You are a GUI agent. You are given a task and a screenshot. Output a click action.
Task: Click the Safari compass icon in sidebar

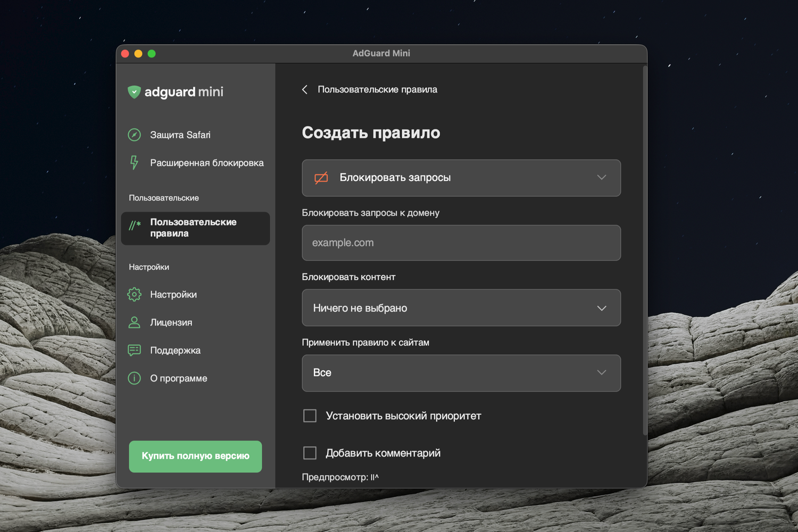135,135
